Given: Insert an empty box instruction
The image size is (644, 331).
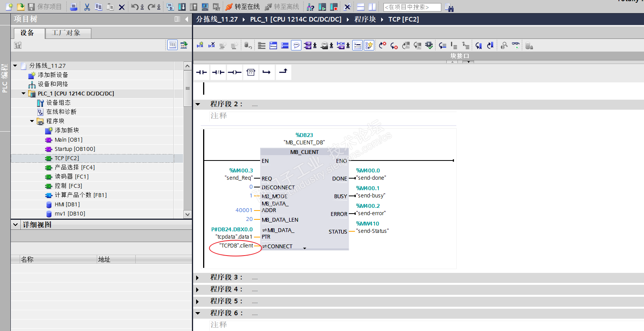Looking at the screenshot, I should pyautogui.click(x=251, y=72).
